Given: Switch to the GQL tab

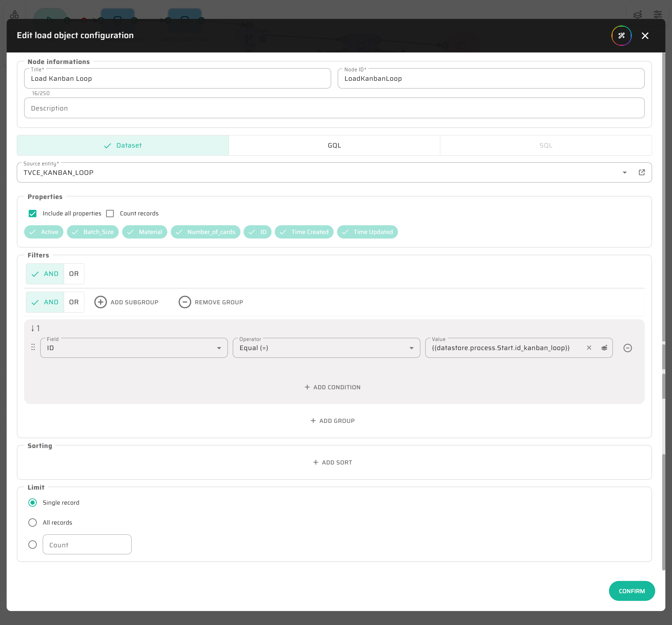Looking at the screenshot, I should point(334,145).
